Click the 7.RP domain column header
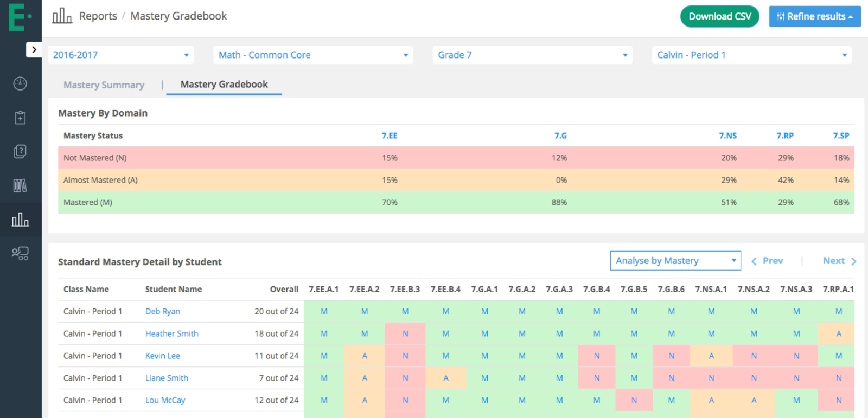Screen dimensions: 868x418 [x=785, y=136]
